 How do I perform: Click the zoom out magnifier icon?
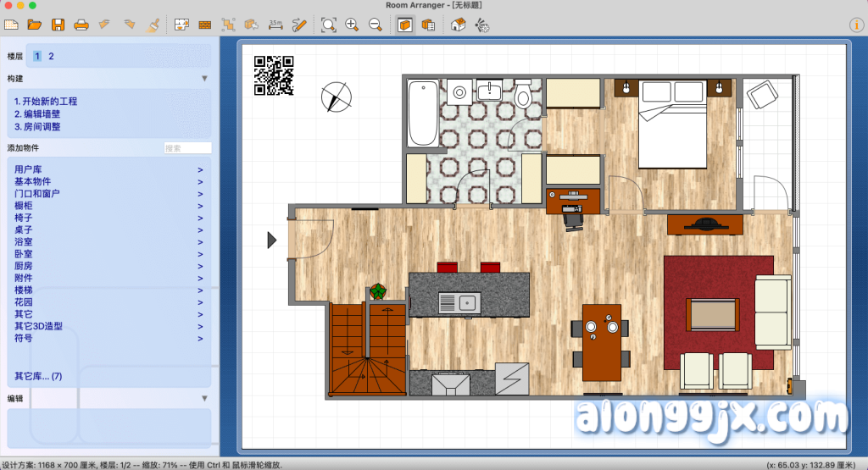click(375, 25)
